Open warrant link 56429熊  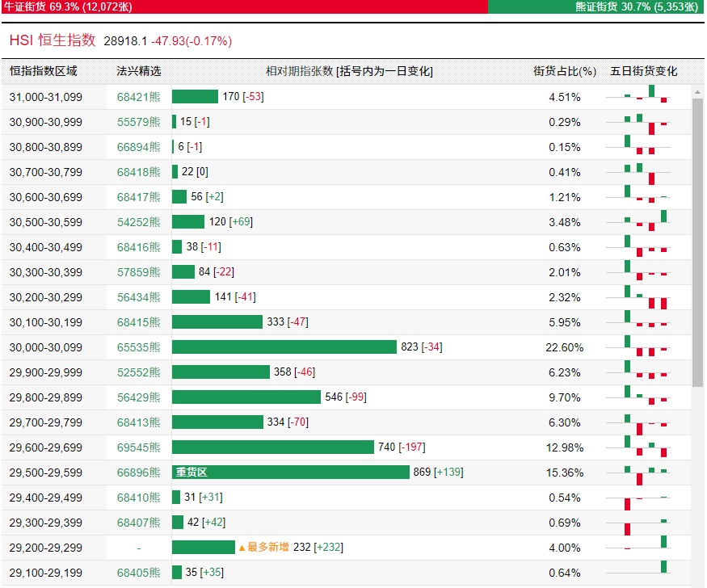138,397
